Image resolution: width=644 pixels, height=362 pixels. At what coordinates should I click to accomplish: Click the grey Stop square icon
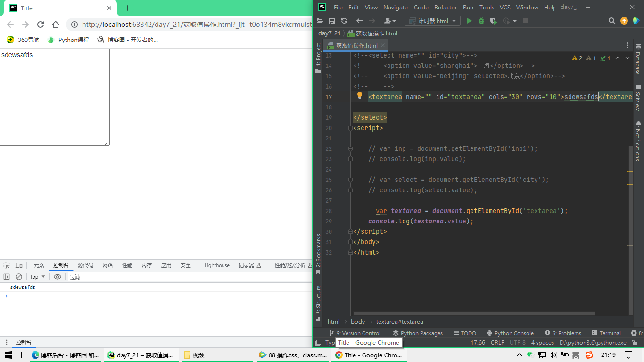pyautogui.click(x=525, y=21)
